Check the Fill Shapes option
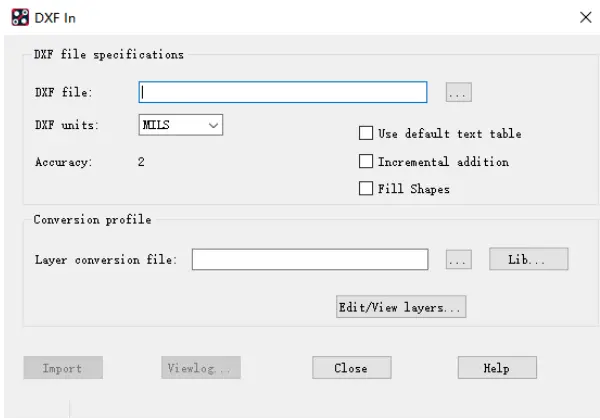 [366, 188]
